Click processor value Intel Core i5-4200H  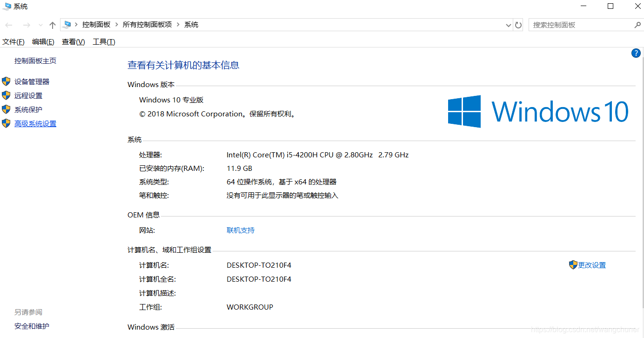(317, 155)
